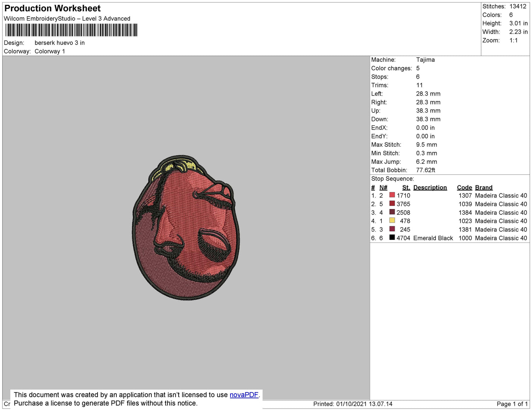
Task: Select the design name "berserk huevo 3 in"
Action: tap(60, 43)
